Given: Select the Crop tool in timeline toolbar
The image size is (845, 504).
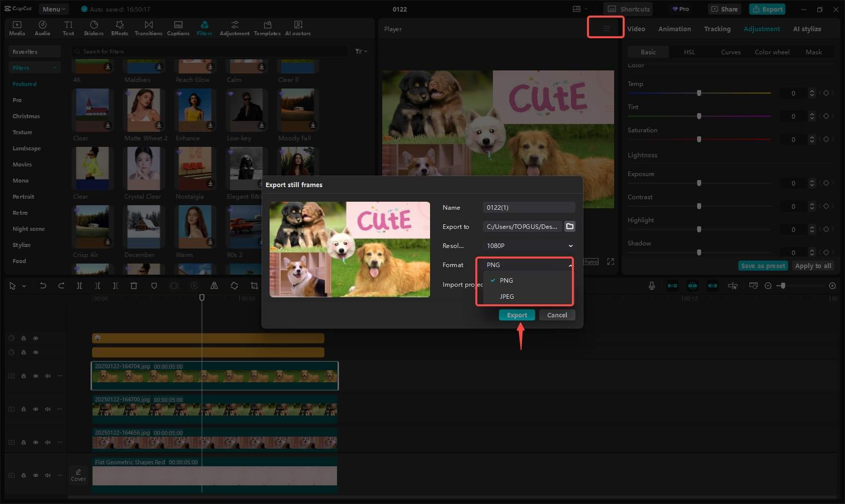Looking at the screenshot, I should click(x=255, y=286).
